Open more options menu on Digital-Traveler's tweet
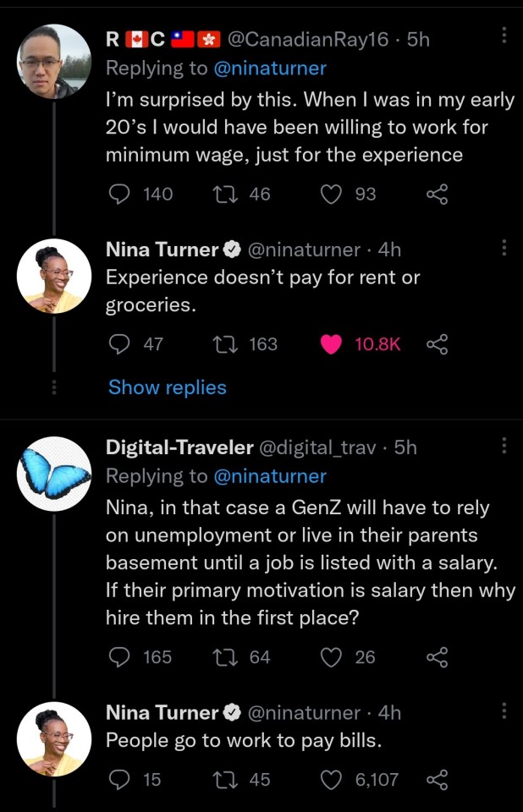The image size is (523, 812). [504, 446]
